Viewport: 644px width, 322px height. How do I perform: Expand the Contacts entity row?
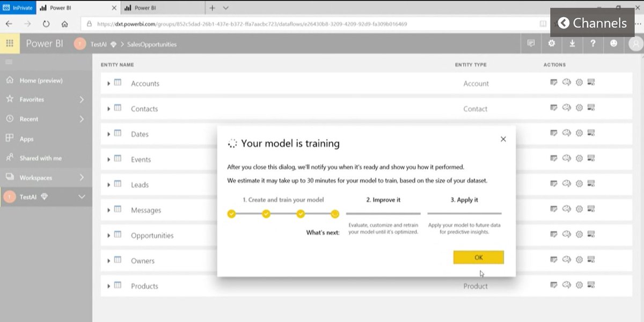tap(109, 108)
